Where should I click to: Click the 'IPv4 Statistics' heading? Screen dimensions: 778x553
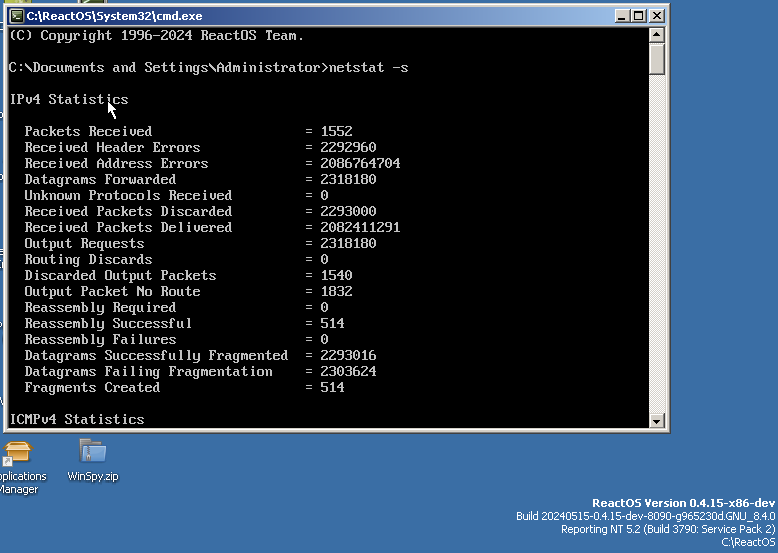pos(69,99)
